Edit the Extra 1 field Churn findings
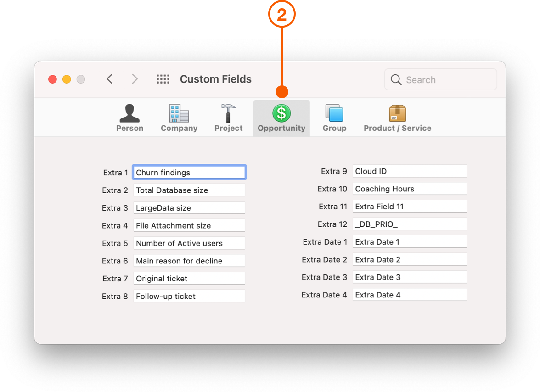The width and height of the screenshot is (540, 392). pyautogui.click(x=189, y=173)
